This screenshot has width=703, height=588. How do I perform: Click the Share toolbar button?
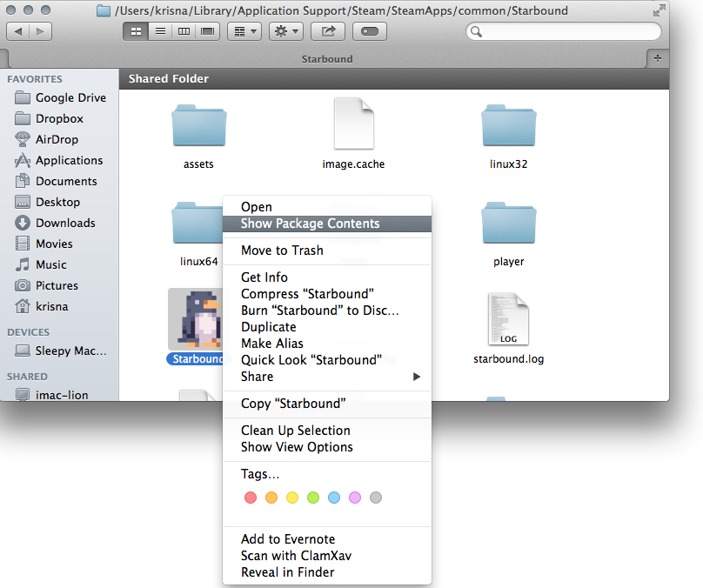pos(328,31)
